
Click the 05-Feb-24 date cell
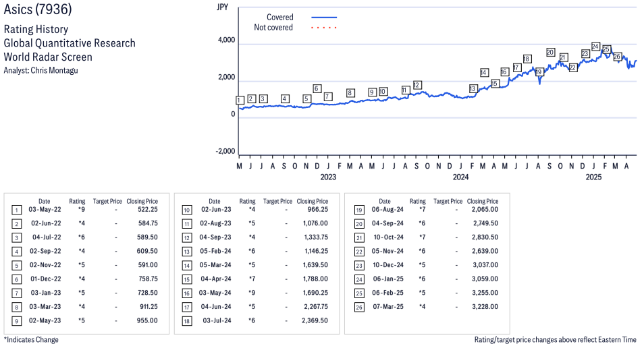215,251
